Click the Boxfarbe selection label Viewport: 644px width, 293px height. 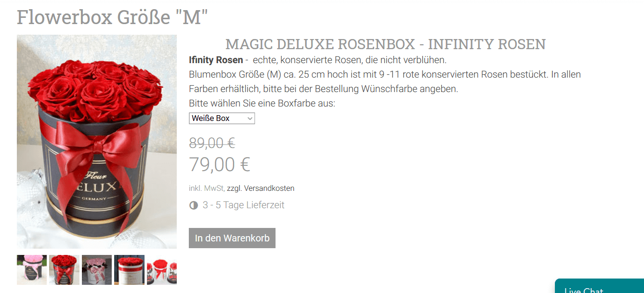pos(262,104)
